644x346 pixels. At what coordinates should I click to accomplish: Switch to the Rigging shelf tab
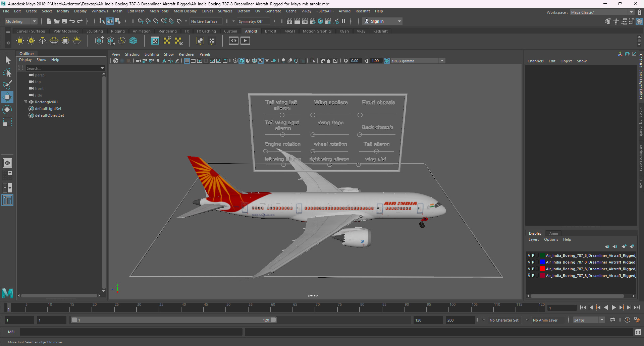118,31
